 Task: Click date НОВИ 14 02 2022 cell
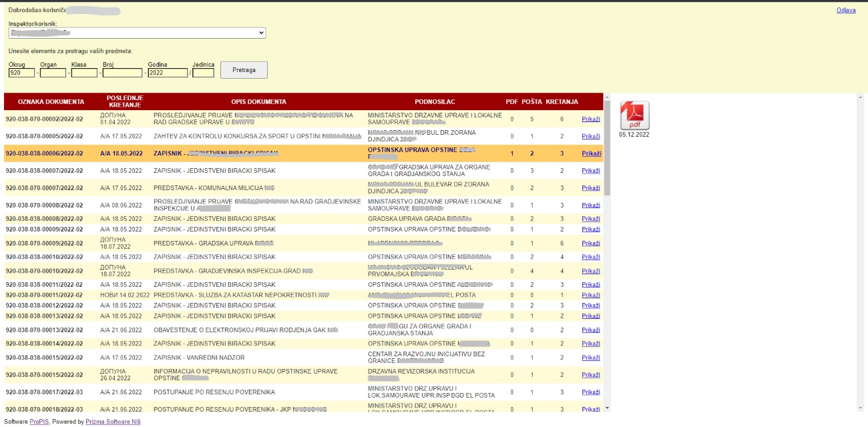pyautogui.click(x=125, y=295)
